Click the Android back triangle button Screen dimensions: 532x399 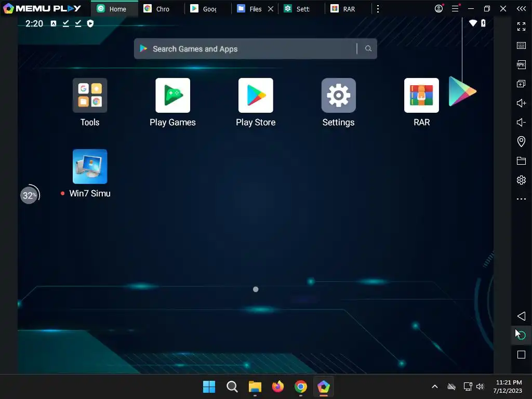pos(521,316)
